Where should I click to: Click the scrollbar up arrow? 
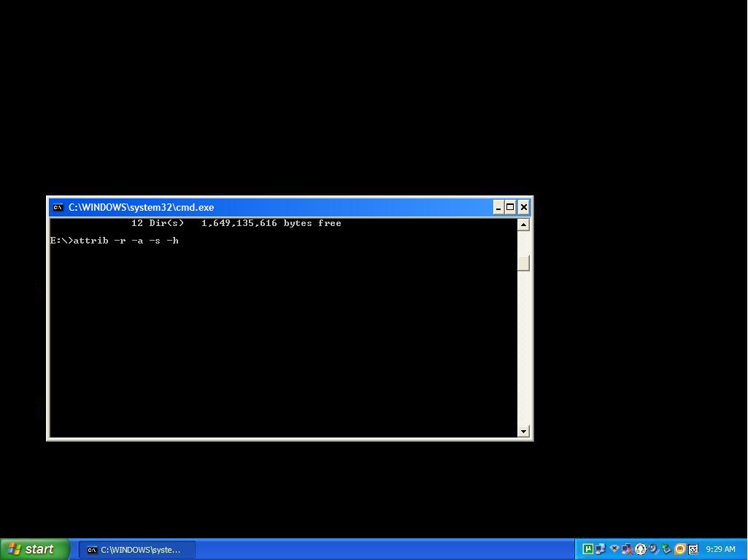pyautogui.click(x=523, y=223)
